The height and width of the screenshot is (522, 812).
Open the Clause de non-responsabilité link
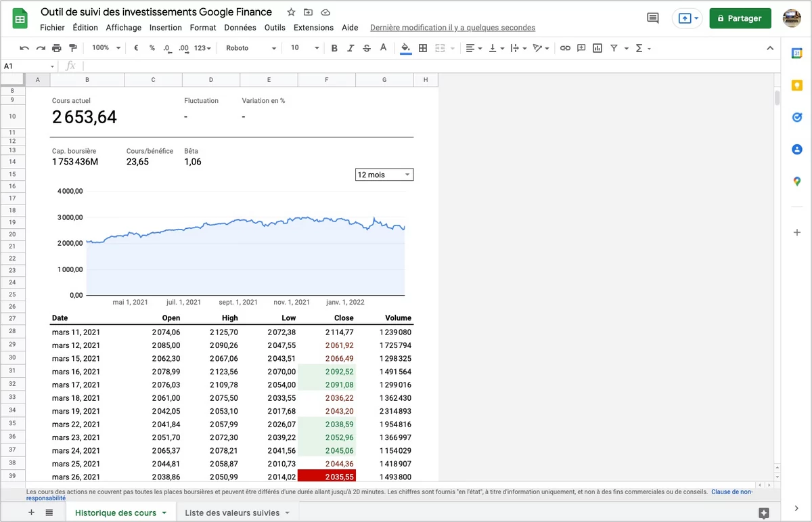click(731, 492)
